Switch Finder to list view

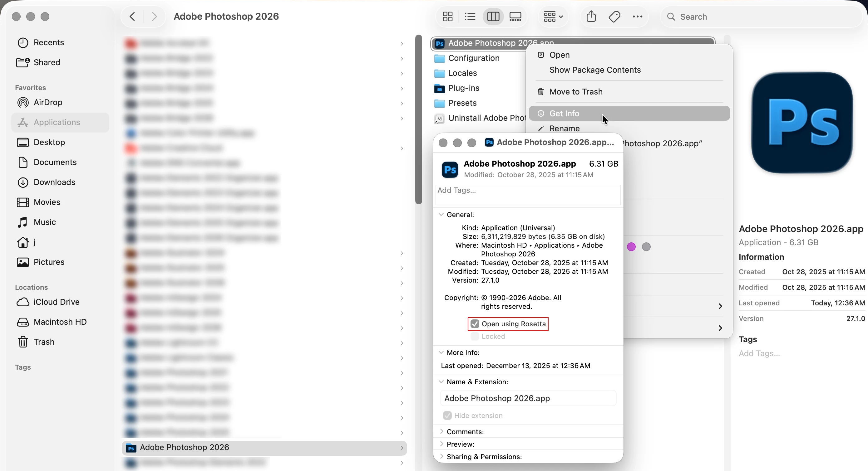(470, 17)
